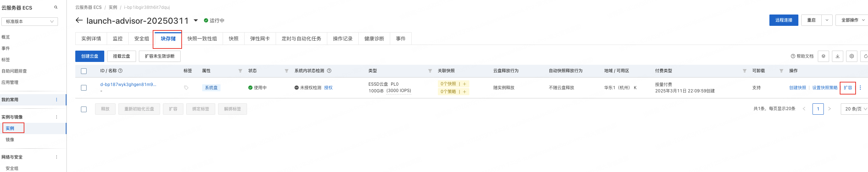Click the download export icon
Viewport: 868px width, 172px height.
838,56
